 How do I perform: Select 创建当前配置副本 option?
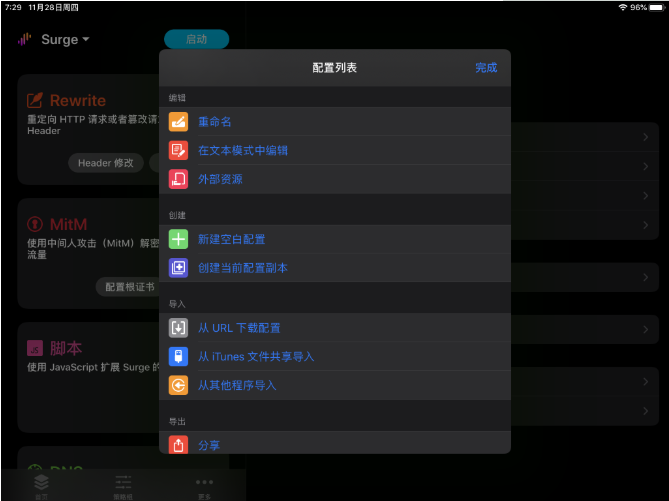[x=335, y=268]
